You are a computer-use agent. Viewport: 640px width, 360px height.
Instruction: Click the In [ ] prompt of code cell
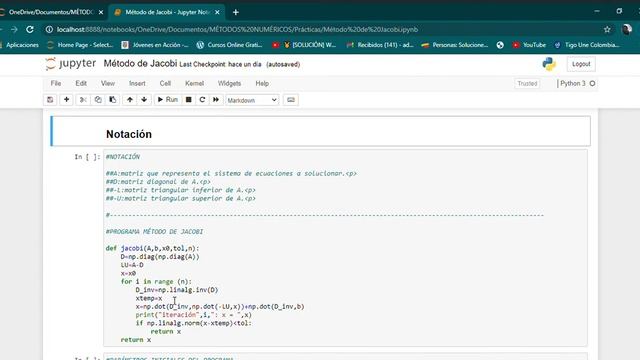87,157
